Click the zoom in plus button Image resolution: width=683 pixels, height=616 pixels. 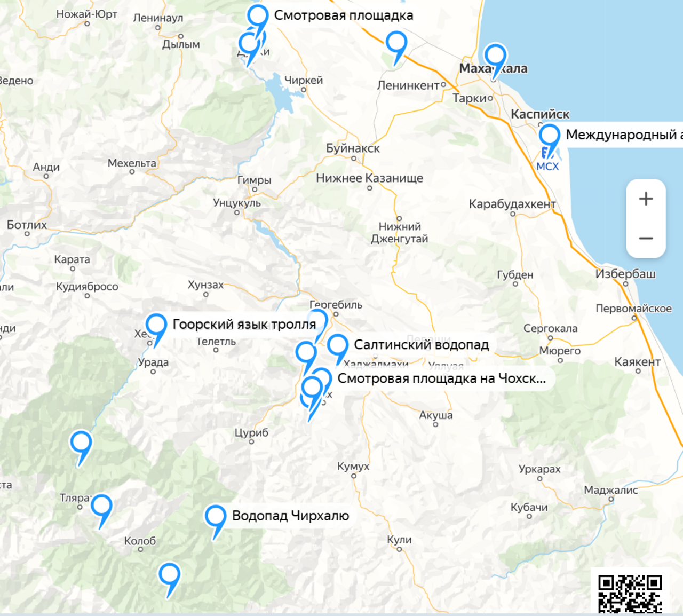pos(646,199)
